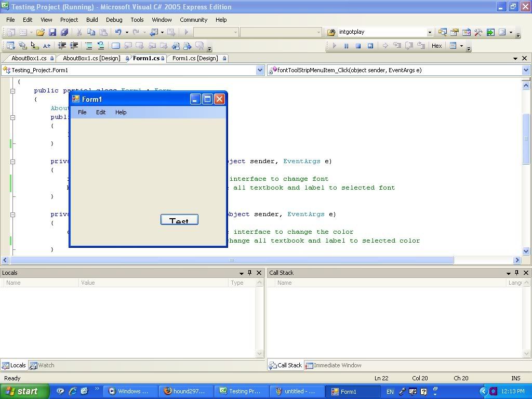
Task: Open the fontToolStripMenuItem_Click members dropdown
Action: (x=526, y=70)
